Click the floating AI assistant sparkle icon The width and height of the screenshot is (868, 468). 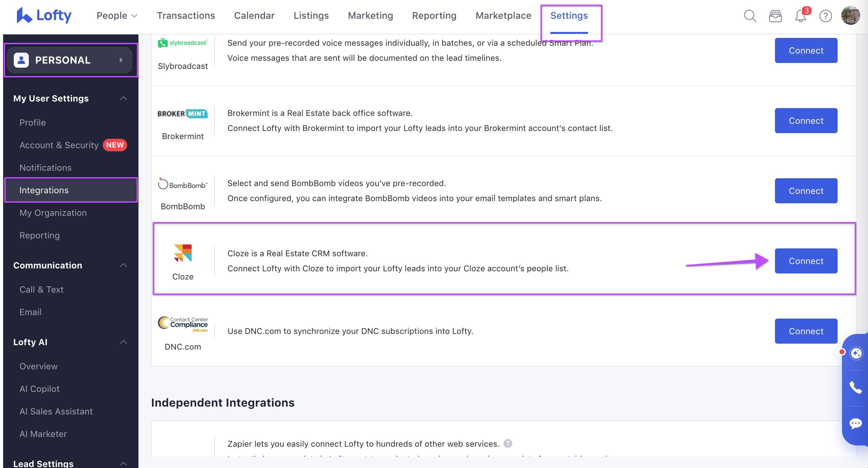856,353
